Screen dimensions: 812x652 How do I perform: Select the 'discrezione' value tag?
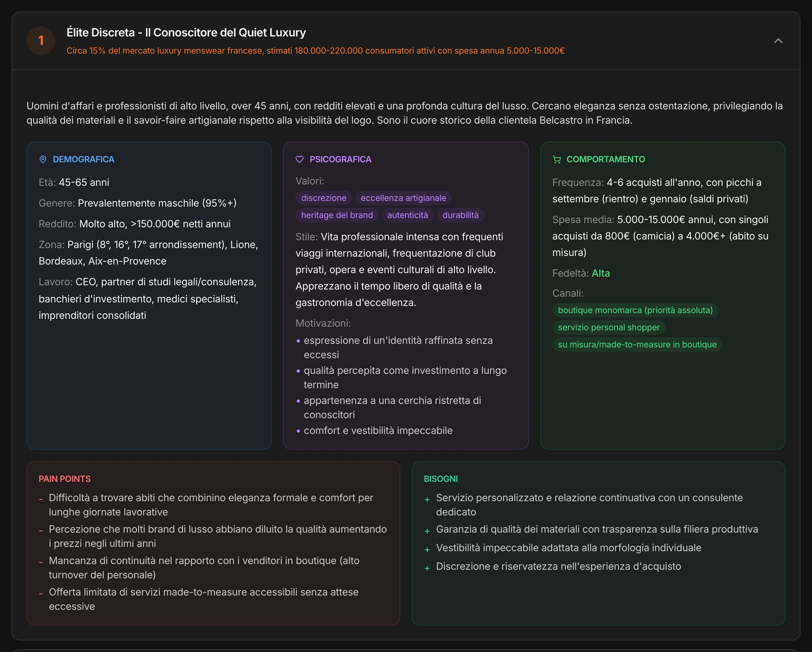pos(323,198)
